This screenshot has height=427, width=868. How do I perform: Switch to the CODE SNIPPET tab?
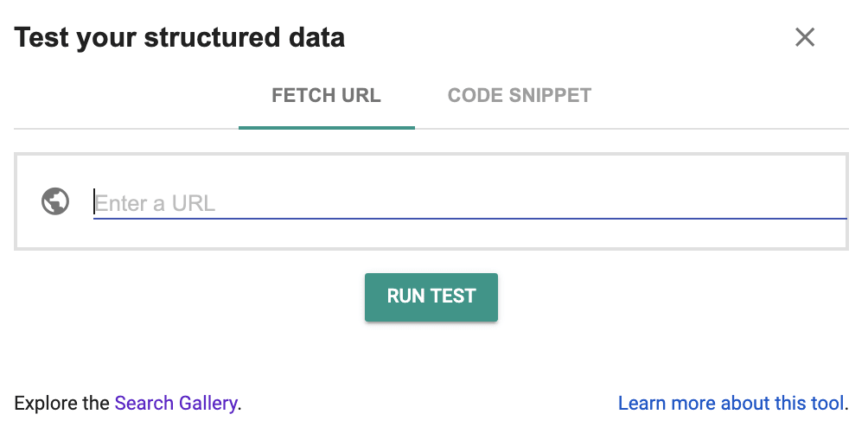(520, 95)
